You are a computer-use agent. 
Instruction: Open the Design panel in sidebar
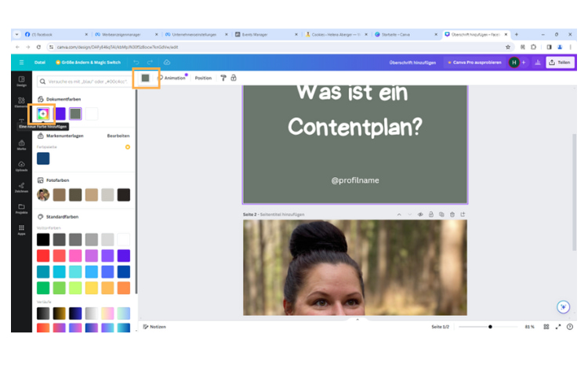point(21,81)
